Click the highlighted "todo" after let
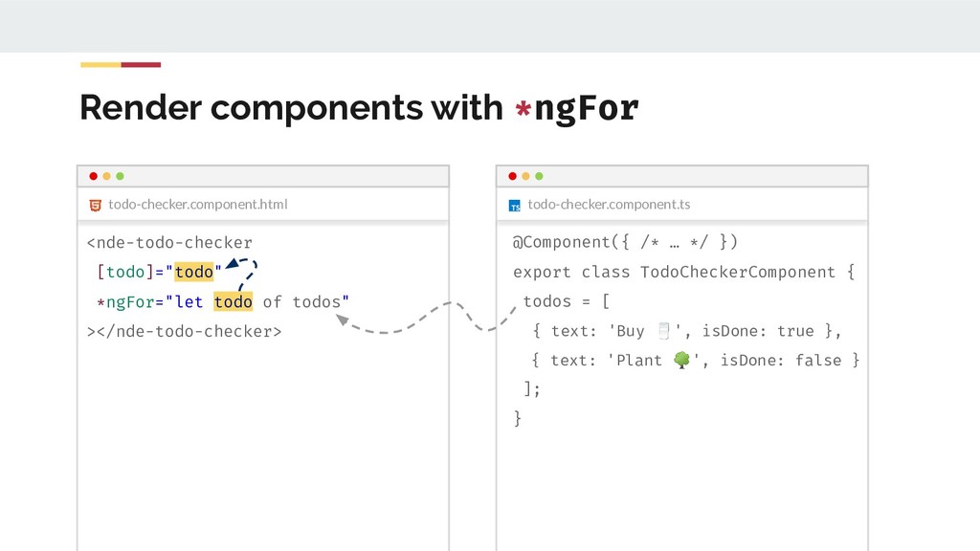This screenshot has height=551, width=980. [234, 302]
